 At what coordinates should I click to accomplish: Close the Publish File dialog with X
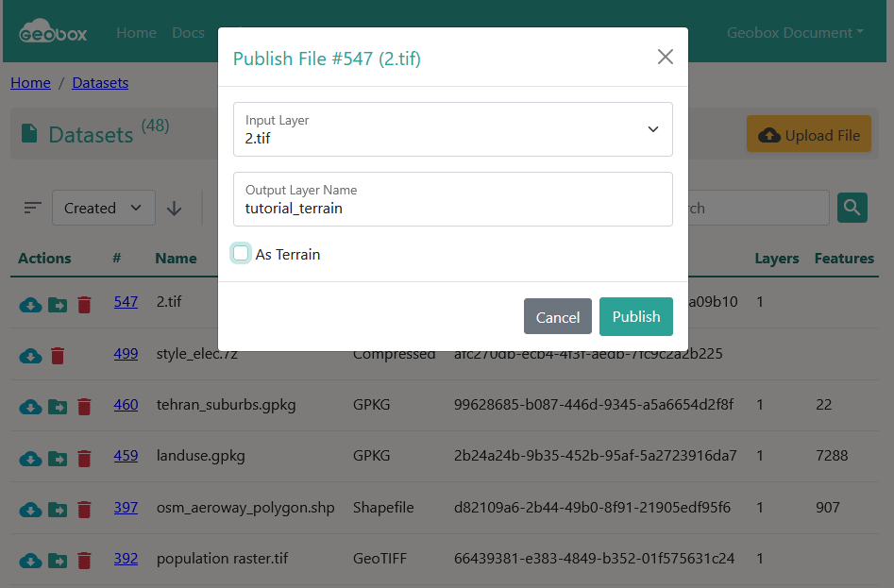665,58
